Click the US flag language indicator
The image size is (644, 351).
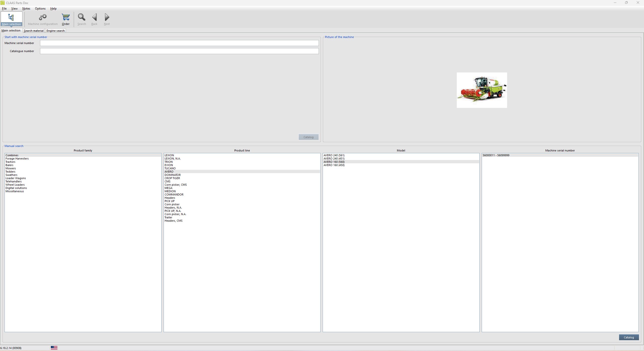(54, 347)
